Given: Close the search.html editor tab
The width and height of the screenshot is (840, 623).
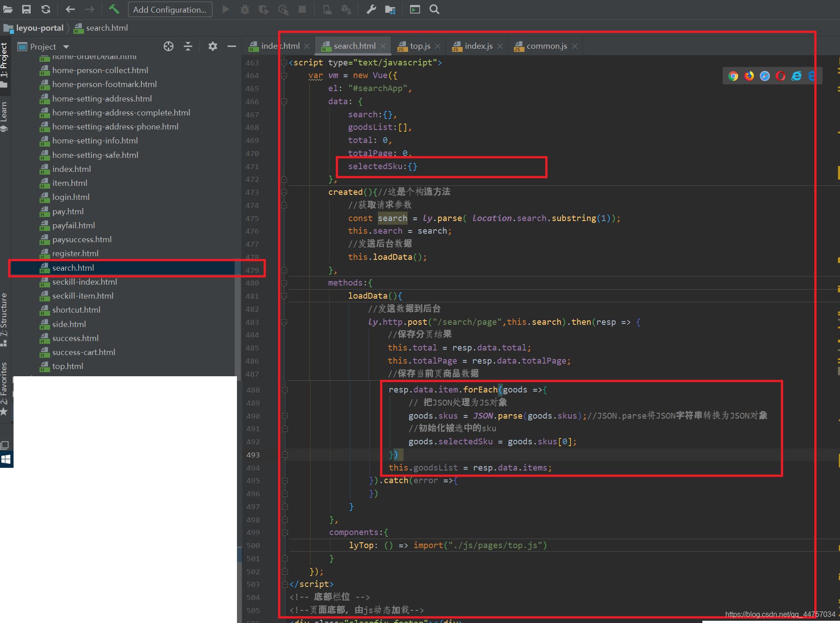Looking at the screenshot, I should point(383,46).
